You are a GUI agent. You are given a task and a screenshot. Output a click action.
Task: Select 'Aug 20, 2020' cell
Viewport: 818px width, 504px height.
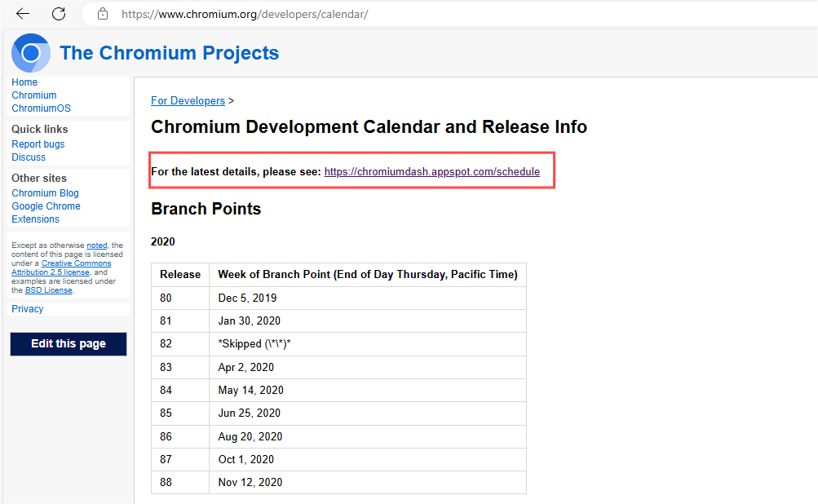coord(368,436)
